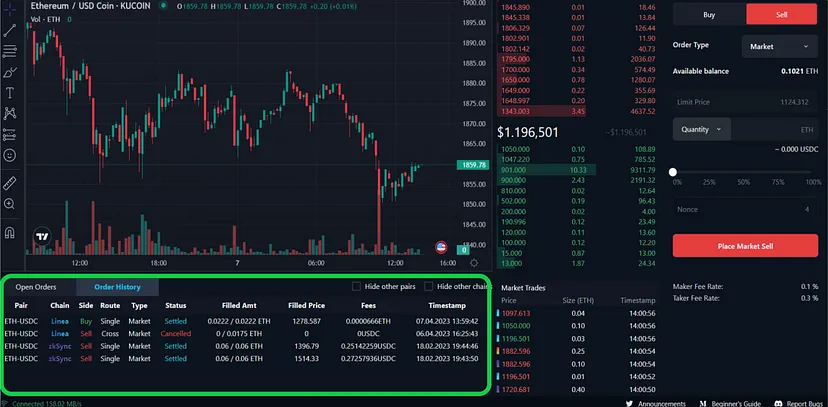Check Hide other pairs checkbox
This screenshot has width=828, height=407.
pyautogui.click(x=356, y=287)
